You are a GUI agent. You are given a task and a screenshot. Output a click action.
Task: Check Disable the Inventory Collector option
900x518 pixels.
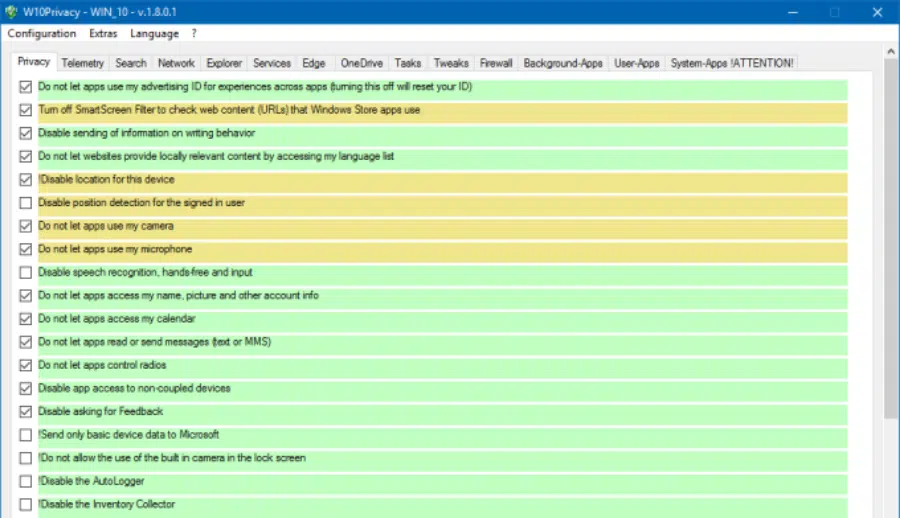(25, 504)
